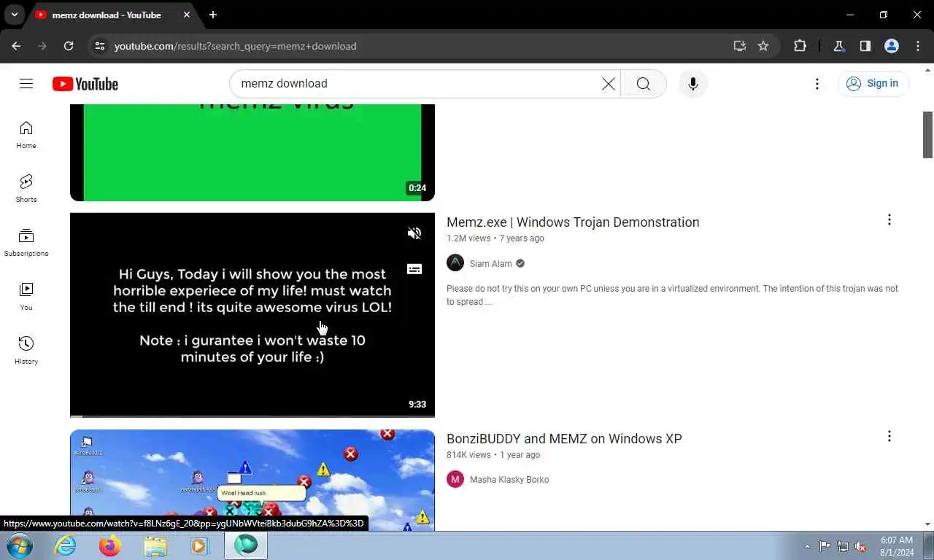Toggle Chrome side panel
This screenshot has width=934, height=560.
[865, 46]
